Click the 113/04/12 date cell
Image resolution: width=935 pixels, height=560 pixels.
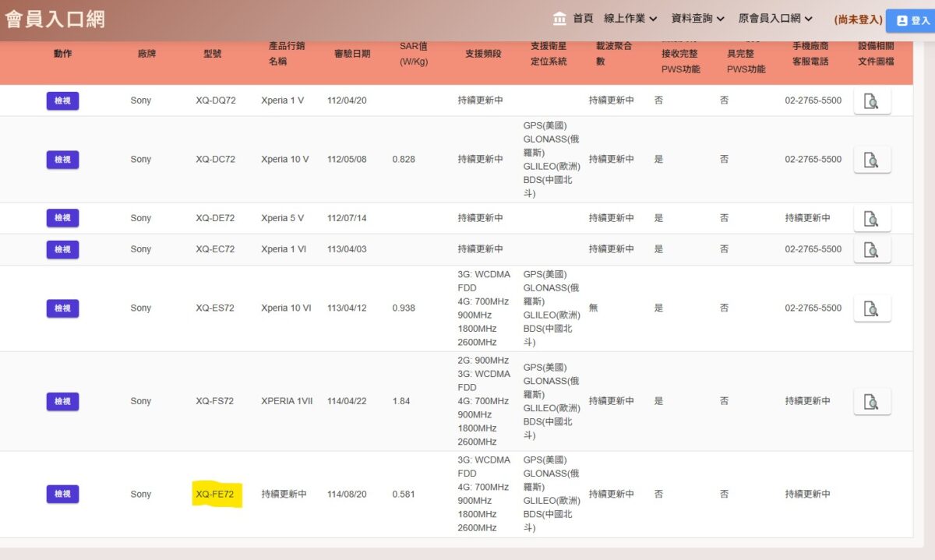click(x=347, y=308)
